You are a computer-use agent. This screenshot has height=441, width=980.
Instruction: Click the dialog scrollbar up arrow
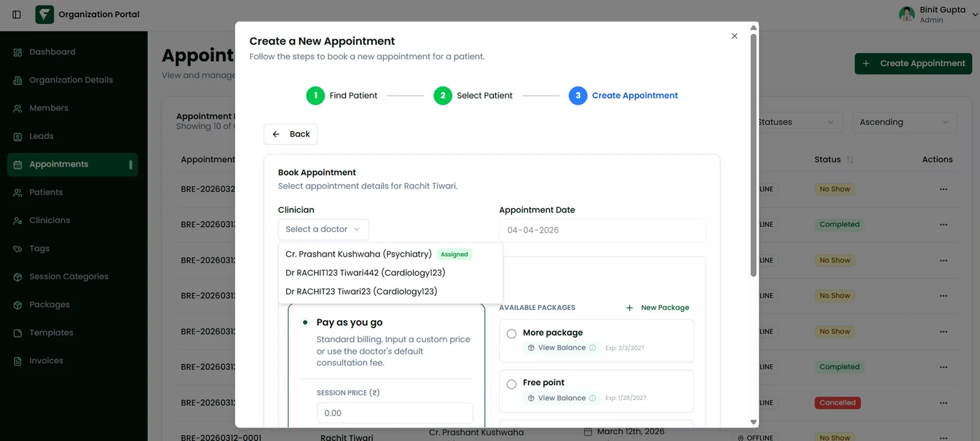753,28
